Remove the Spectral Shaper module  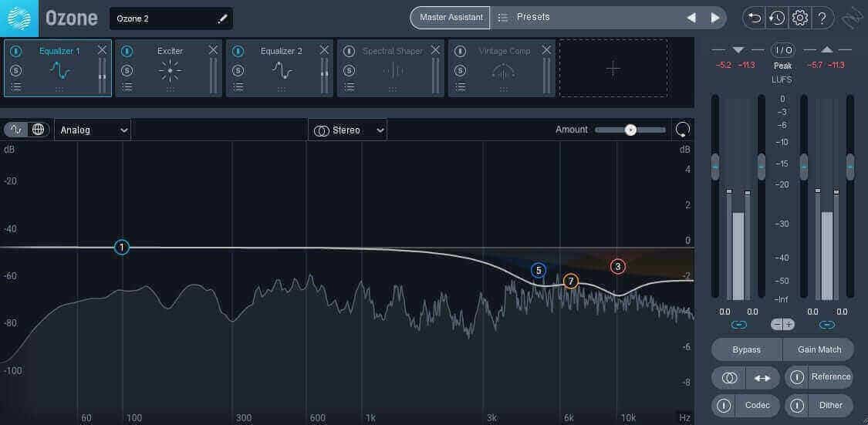(x=436, y=50)
